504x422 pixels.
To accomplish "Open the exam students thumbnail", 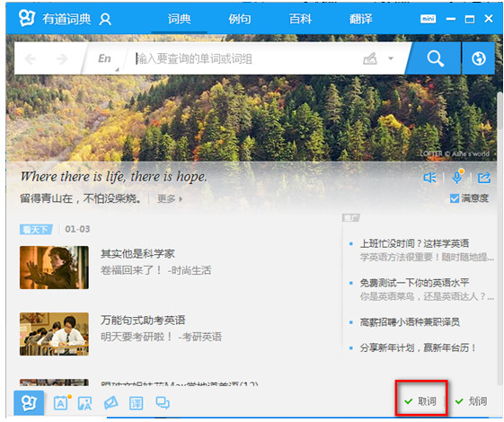I will pyautogui.click(x=54, y=334).
